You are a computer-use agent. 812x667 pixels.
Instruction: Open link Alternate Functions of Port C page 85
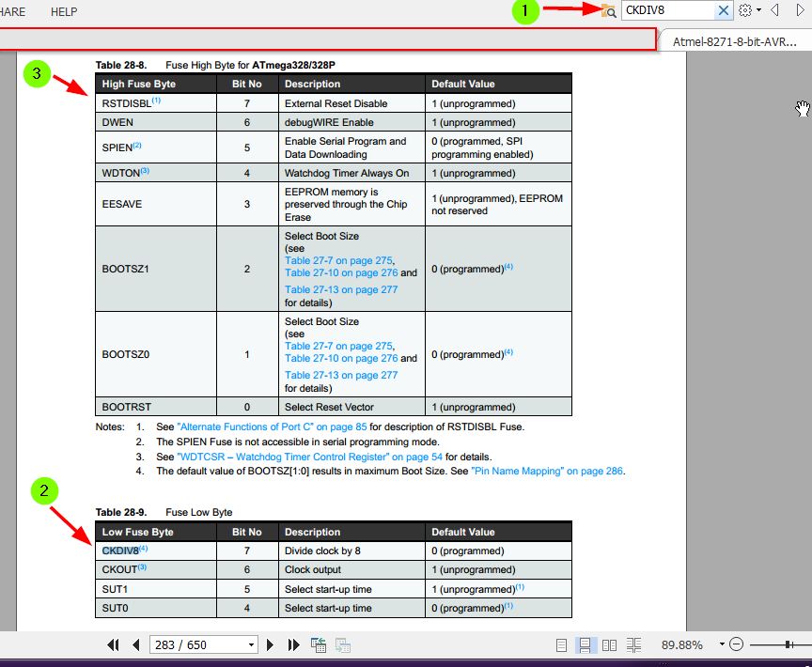tap(272, 427)
